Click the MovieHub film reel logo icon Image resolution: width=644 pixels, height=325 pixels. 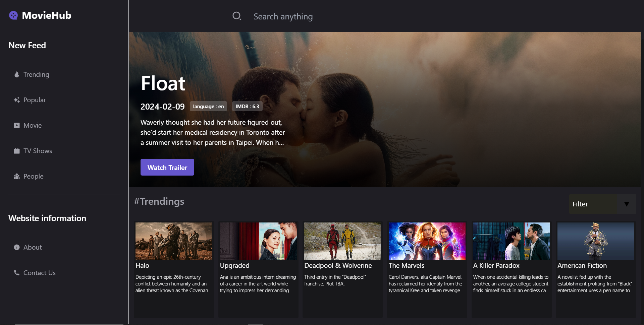coord(13,15)
